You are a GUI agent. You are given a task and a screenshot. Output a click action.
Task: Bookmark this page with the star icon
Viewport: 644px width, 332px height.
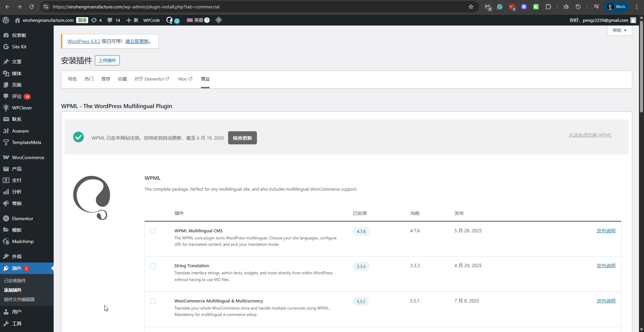(471, 7)
